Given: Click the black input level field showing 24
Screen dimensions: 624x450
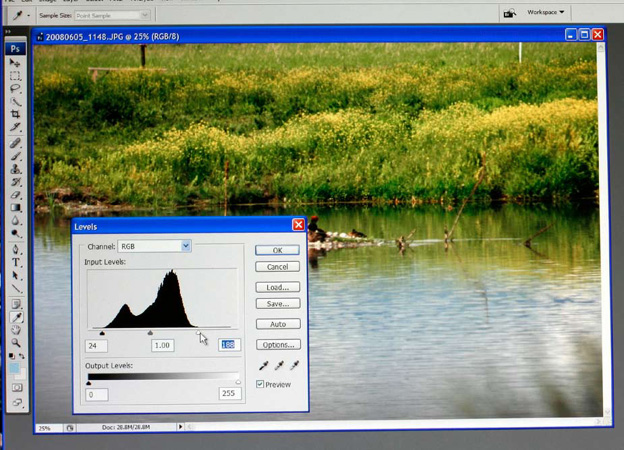Looking at the screenshot, I should tap(96, 345).
